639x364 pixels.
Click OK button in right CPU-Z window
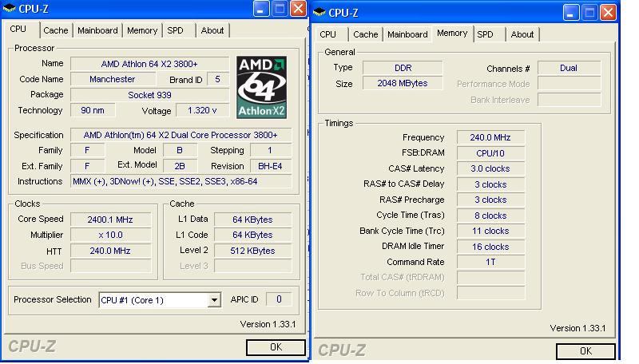(585, 351)
